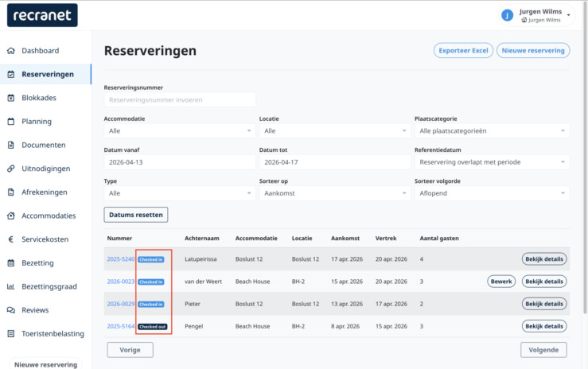Click the Accommodaties house icon

tap(11, 216)
